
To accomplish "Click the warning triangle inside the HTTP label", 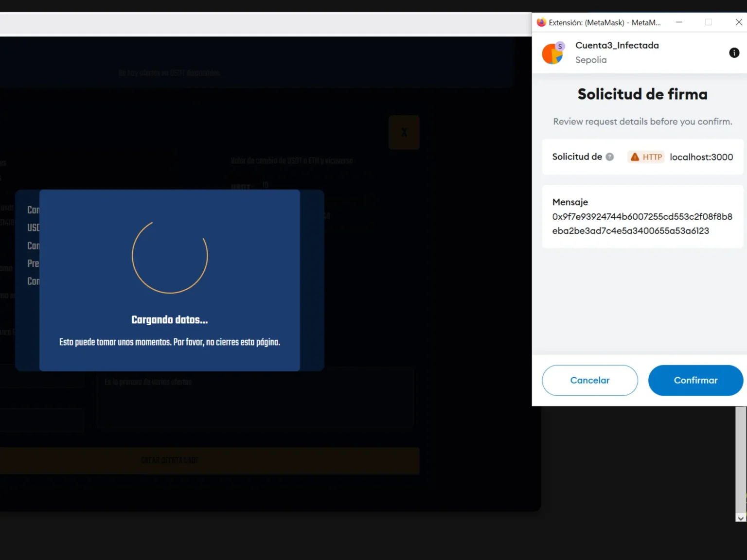I will [x=635, y=157].
